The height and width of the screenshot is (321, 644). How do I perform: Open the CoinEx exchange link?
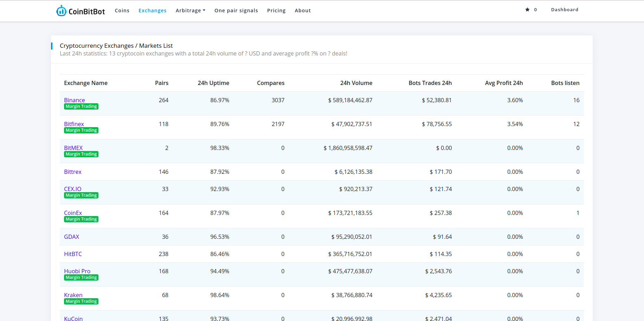coord(73,213)
